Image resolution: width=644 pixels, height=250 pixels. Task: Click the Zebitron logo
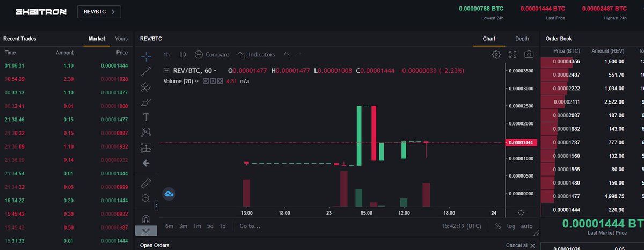pyautogui.click(x=41, y=12)
